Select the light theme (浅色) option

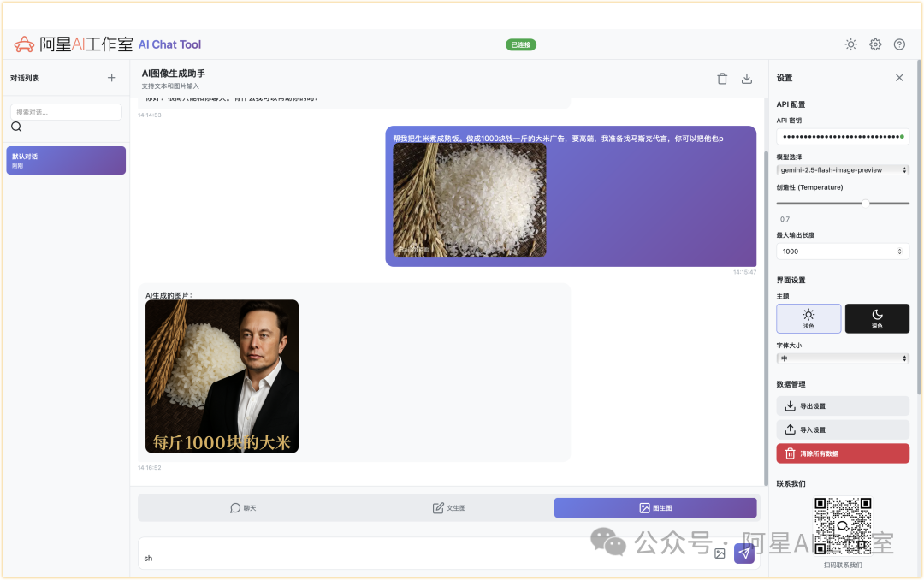[x=808, y=318]
